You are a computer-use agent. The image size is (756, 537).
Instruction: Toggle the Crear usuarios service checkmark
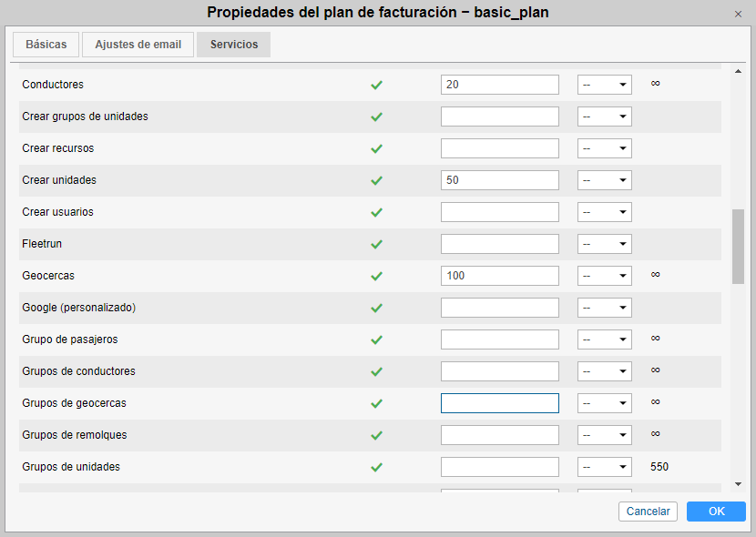tap(376, 212)
